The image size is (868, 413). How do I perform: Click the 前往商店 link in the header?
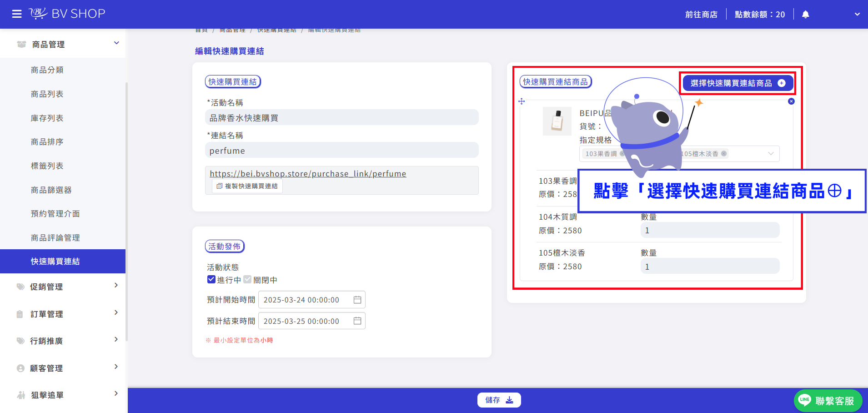pos(701,15)
